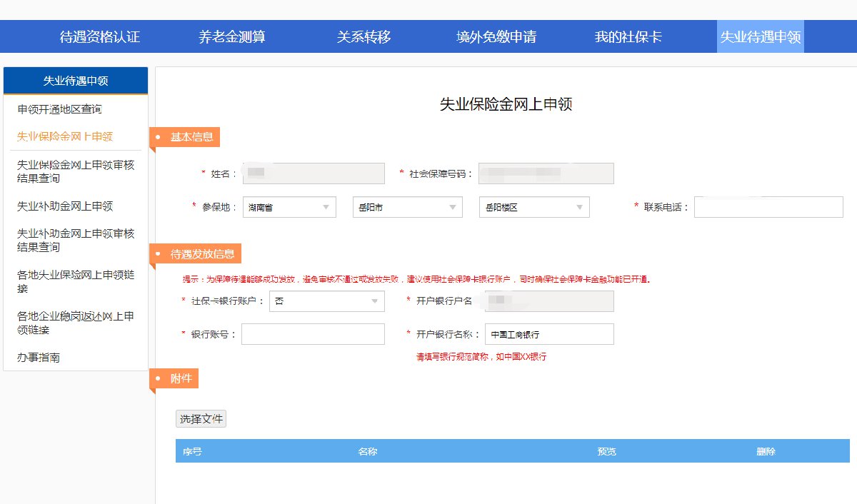This screenshot has height=504, width=857.
Task: Open 失业保险金网上申领审核结果查询 sidebar link
Action: point(76,171)
